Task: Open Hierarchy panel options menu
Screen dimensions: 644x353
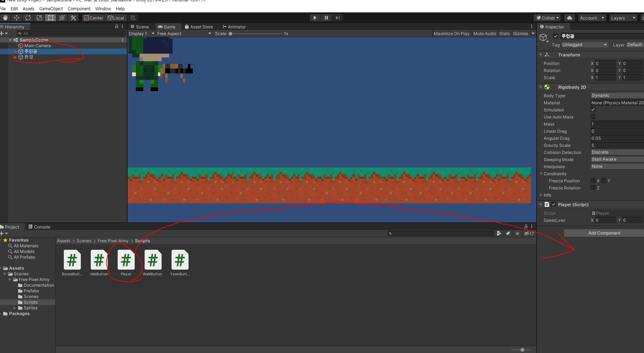Action: [122, 27]
